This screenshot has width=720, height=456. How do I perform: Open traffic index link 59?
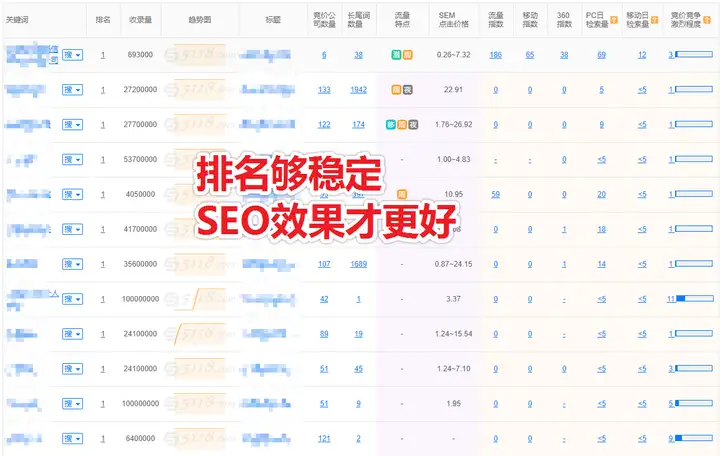[495, 194]
